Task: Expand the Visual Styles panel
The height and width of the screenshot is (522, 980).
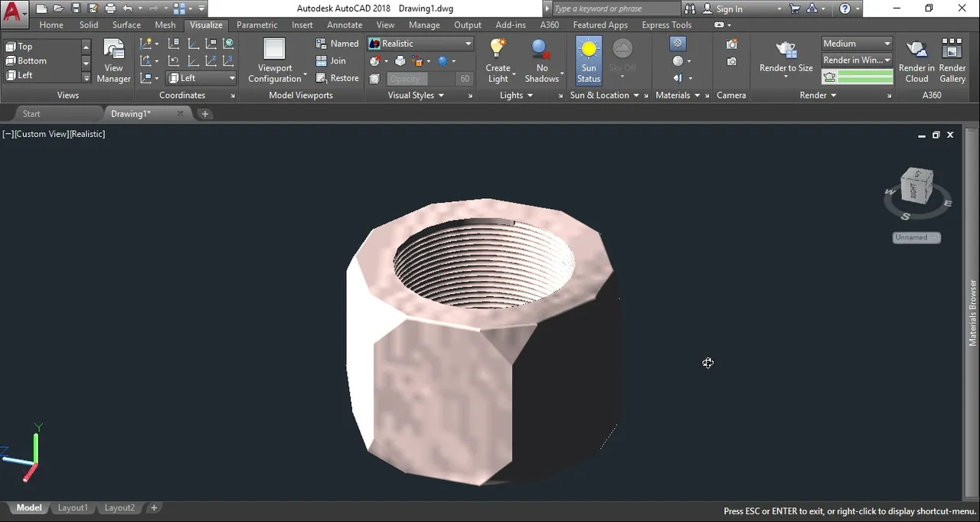Action: click(x=416, y=95)
